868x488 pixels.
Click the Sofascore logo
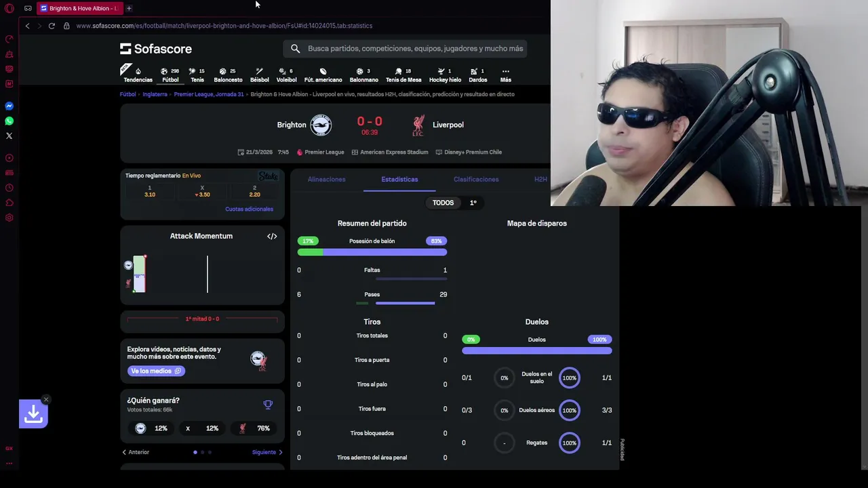pyautogui.click(x=156, y=49)
